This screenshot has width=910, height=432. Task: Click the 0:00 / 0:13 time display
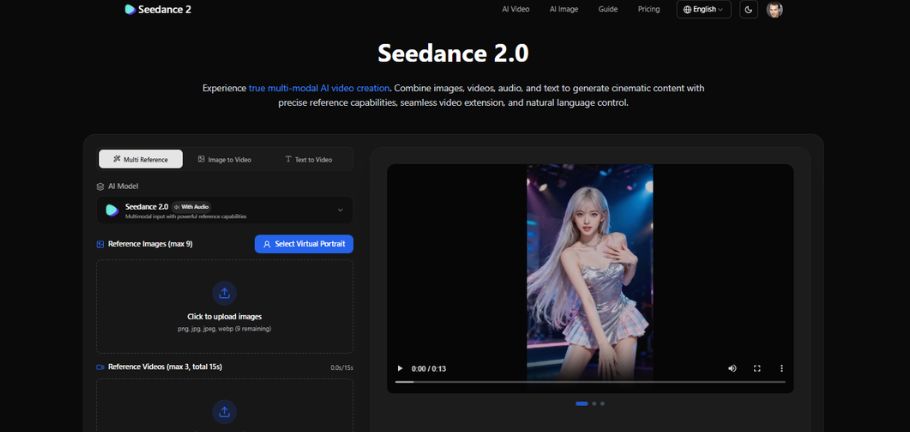click(429, 369)
